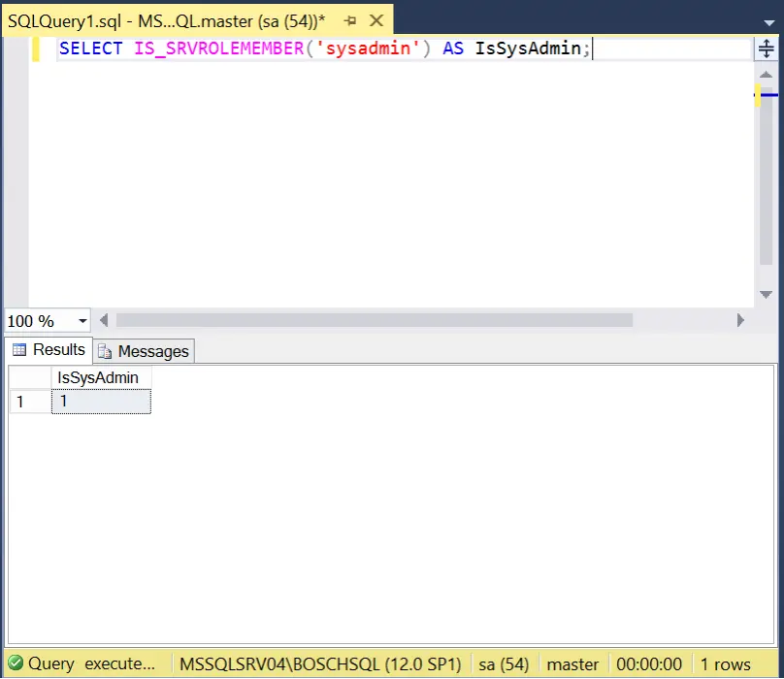
Task: Switch to the Results tab
Action: pyautogui.click(x=49, y=349)
